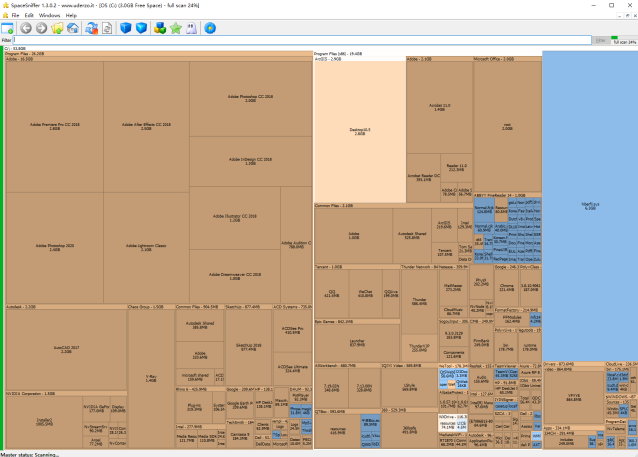Select the Adobe After Effects CC 2018 block
Viewport: 638px width, 457px height.
click(146, 127)
